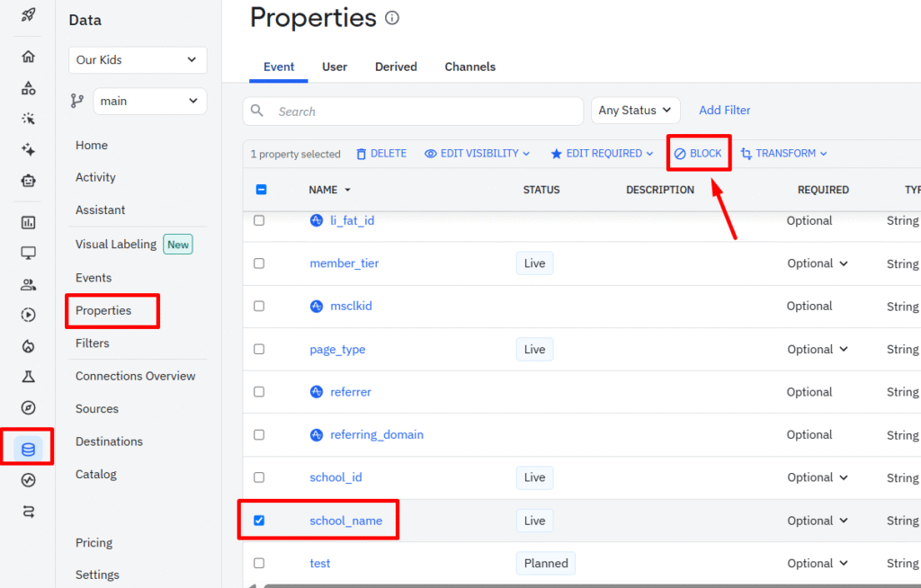Image resolution: width=921 pixels, height=588 pixels.
Task: Open the bar chart icon in sidebar
Action: (28, 222)
